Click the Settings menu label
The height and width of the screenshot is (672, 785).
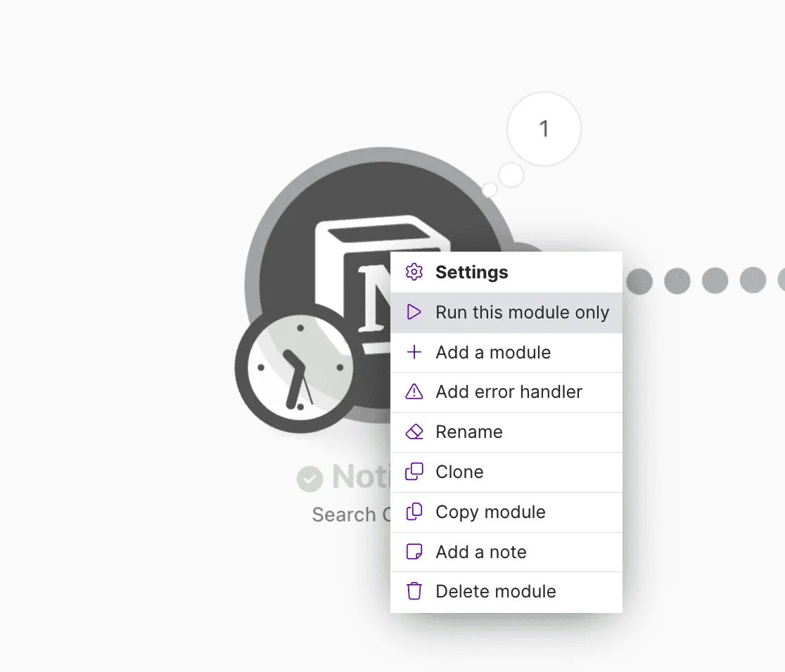471,272
